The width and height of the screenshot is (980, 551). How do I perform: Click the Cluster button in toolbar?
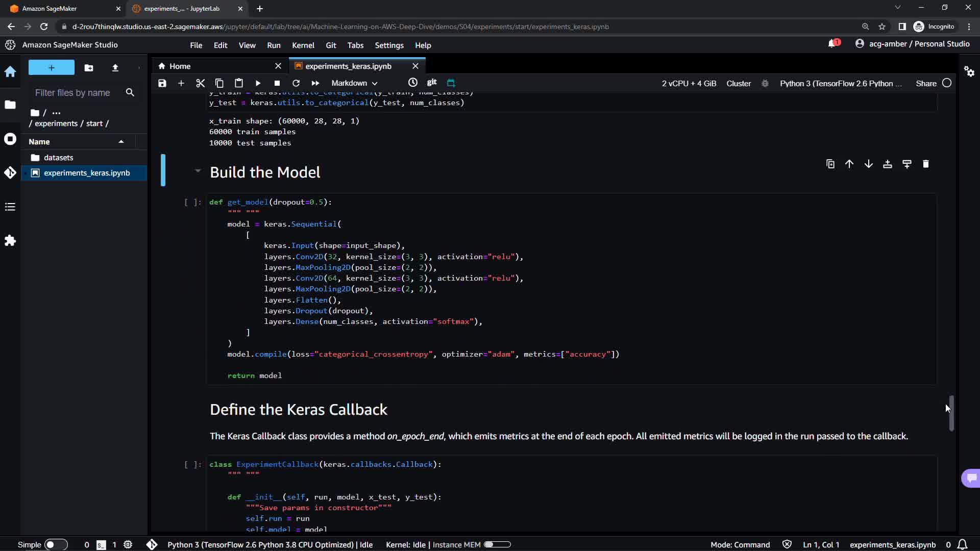click(x=738, y=83)
